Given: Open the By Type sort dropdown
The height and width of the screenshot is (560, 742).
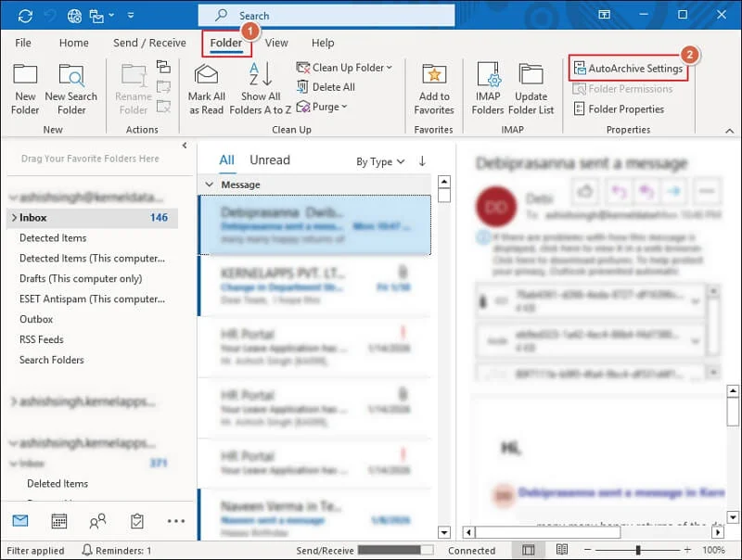Looking at the screenshot, I should (380, 161).
